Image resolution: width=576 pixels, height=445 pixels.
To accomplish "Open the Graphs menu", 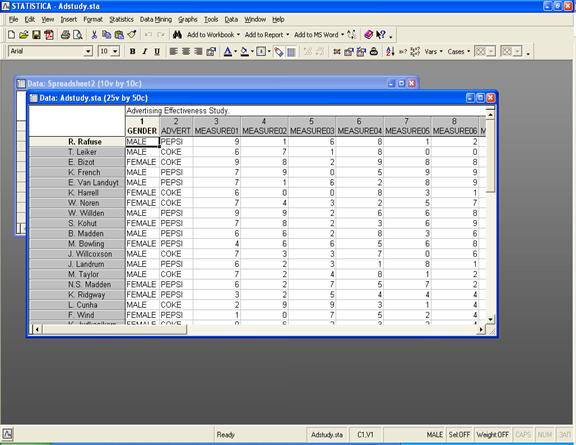I will [188, 19].
